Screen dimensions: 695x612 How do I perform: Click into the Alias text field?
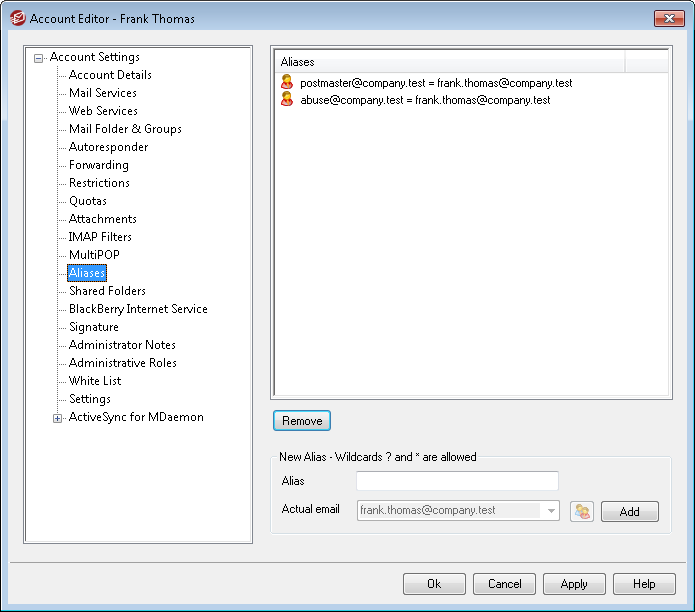point(457,482)
